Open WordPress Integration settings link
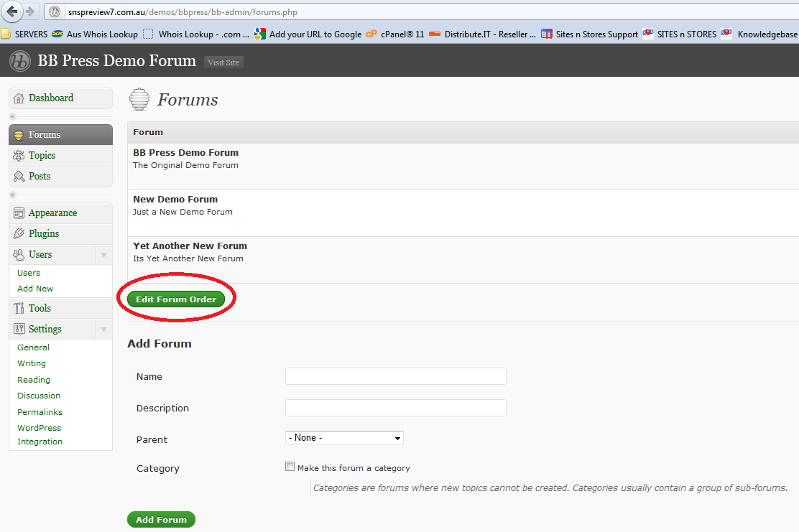The image size is (799, 532). coord(40,435)
